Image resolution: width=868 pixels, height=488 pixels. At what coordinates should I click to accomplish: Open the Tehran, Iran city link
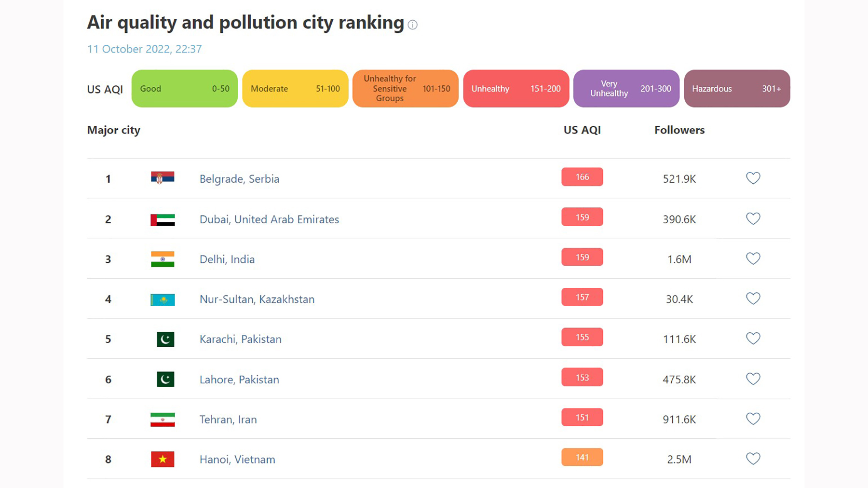coord(228,420)
